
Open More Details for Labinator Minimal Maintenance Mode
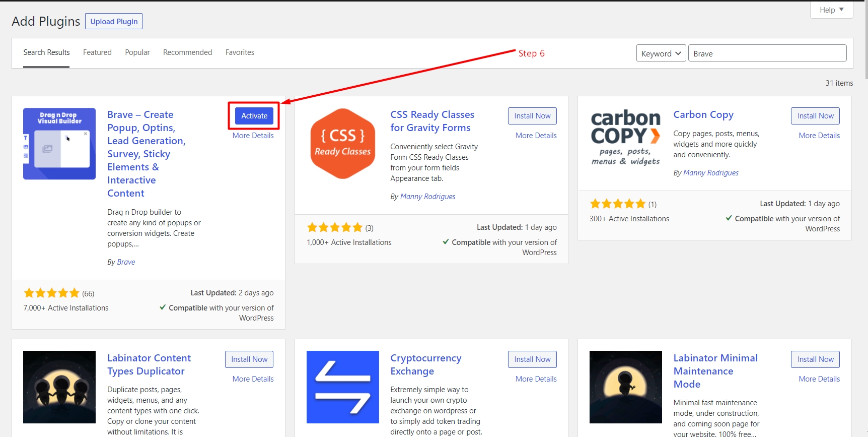(x=819, y=379)
